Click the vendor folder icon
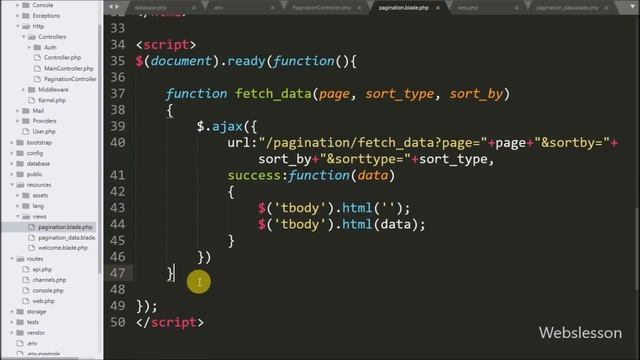This screenshot has width=640, height=360. point(20,333)
